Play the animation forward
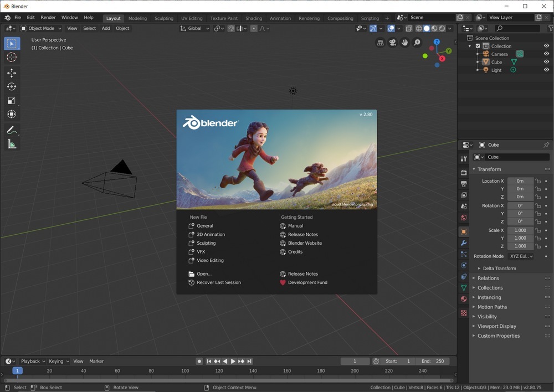 [x=233, y=362]
